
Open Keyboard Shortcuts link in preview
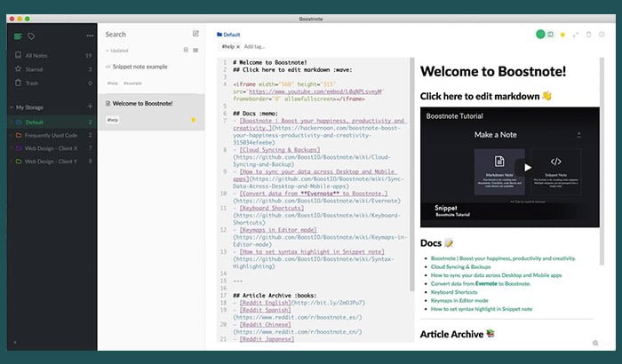pyautogui.click(x=454, y=292)
